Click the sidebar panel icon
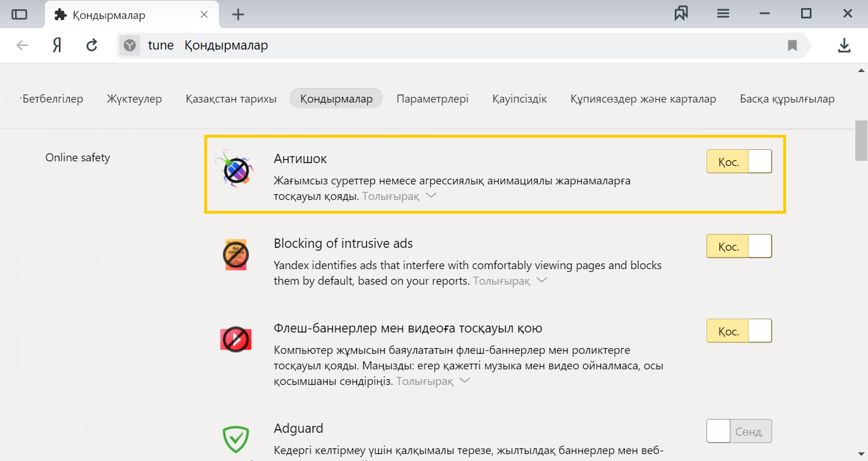Image resolution: width=868 pixels, height=461 pixels. click(20, 14)
